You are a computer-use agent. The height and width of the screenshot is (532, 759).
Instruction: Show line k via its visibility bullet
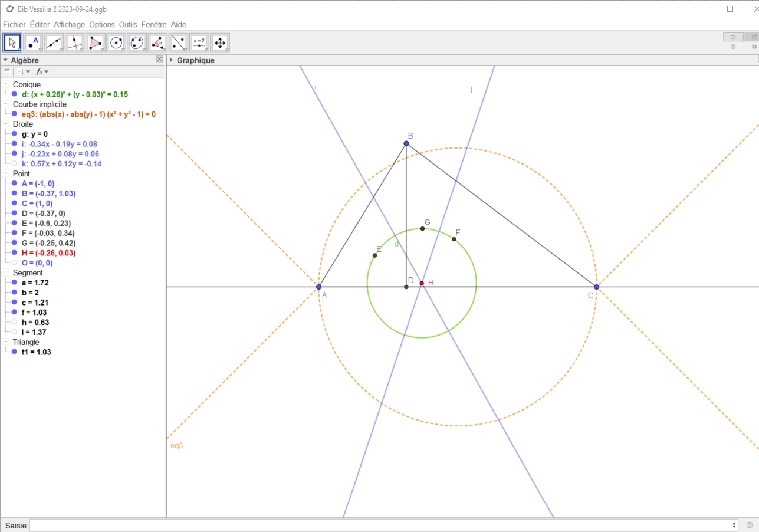click(x=14, y=164)
